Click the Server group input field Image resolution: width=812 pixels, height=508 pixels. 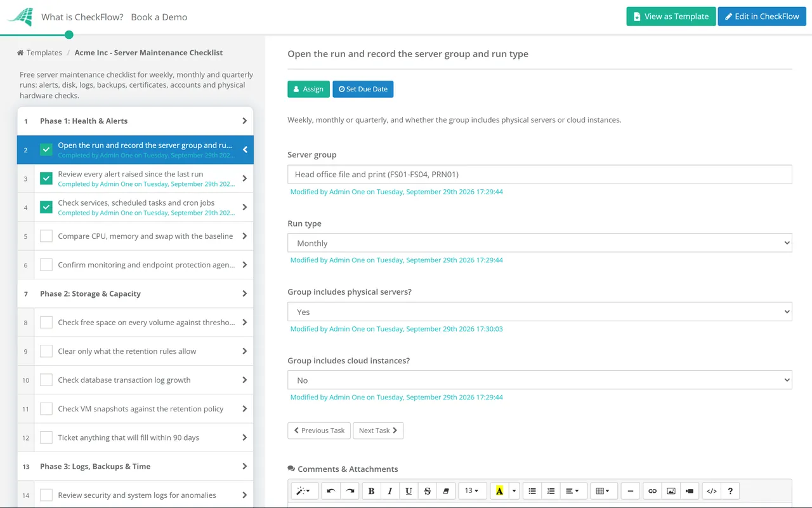(540, 175)
